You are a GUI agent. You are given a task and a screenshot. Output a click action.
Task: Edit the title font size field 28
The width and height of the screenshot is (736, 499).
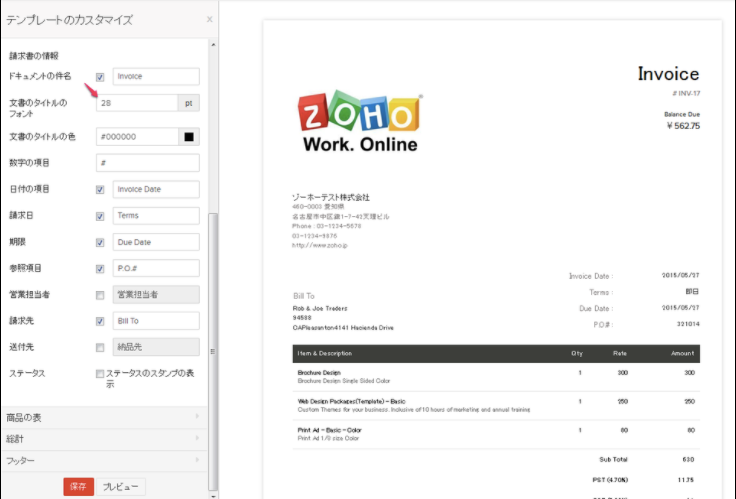click(137, 103)
